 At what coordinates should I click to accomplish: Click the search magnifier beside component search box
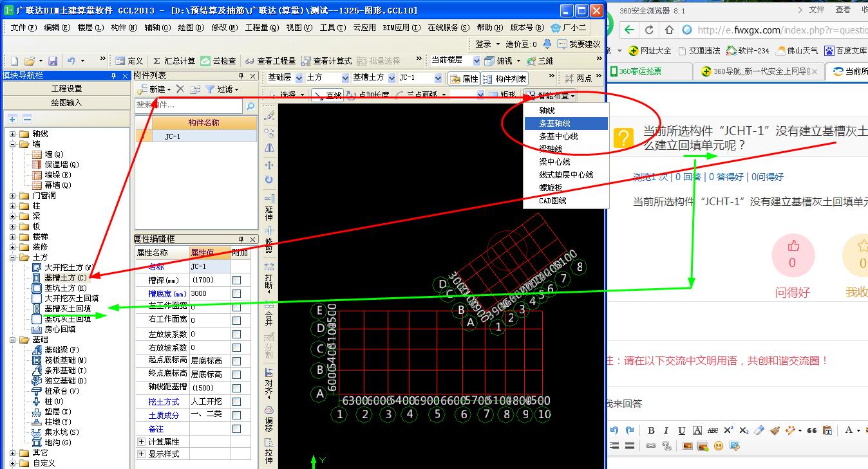coord(250,106)
